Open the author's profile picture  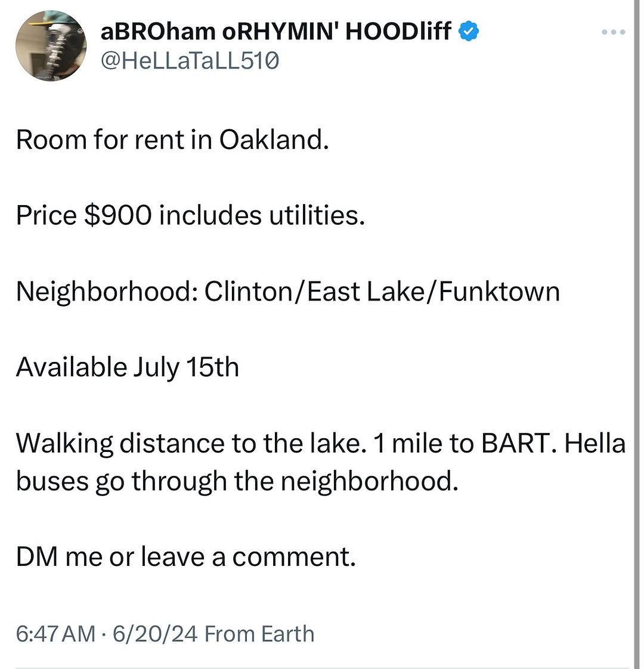tap(52, 47)
